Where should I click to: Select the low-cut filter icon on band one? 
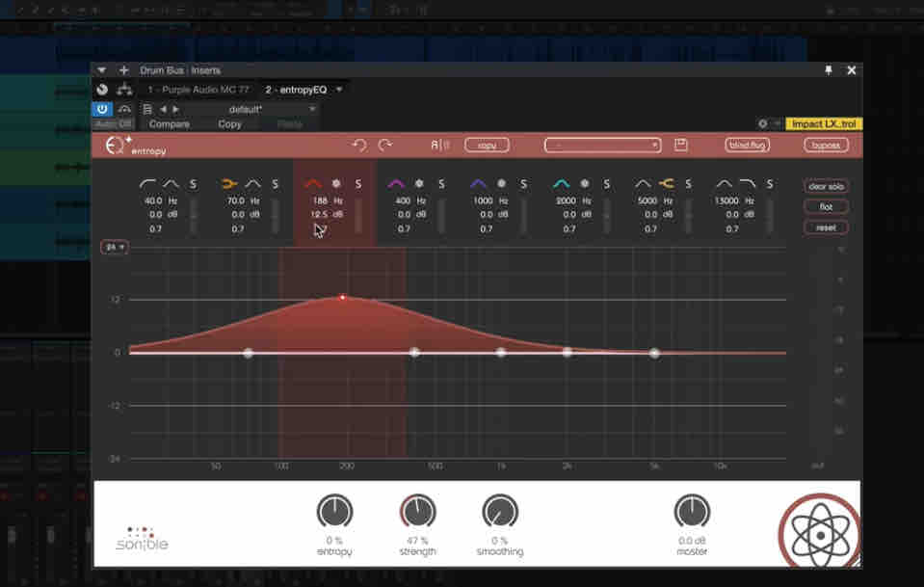point(147,183)
